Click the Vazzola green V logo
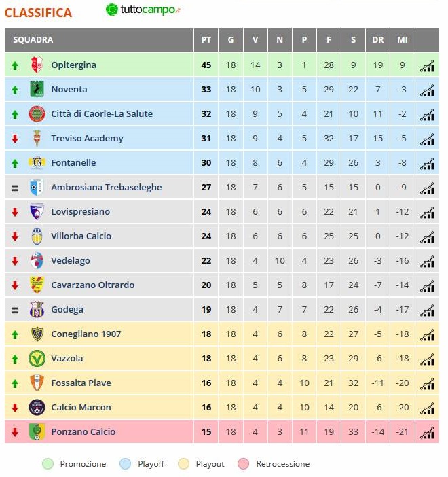 tap(37, 358)
